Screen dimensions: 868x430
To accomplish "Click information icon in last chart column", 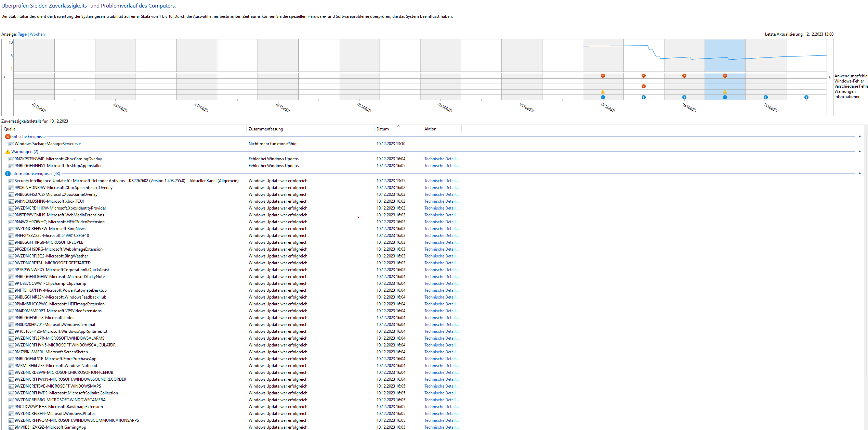I will 806,97.
